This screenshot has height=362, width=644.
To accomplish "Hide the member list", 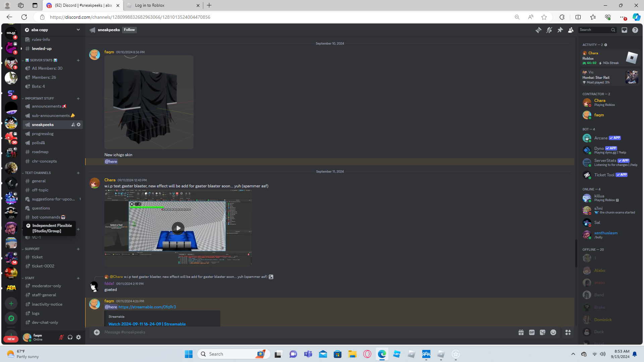I will coord(571,30).
